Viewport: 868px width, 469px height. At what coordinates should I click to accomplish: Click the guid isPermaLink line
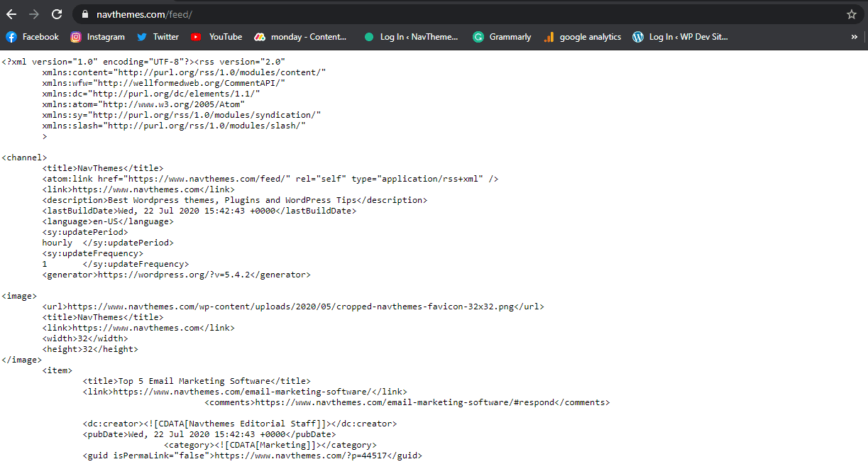(253, 456)
